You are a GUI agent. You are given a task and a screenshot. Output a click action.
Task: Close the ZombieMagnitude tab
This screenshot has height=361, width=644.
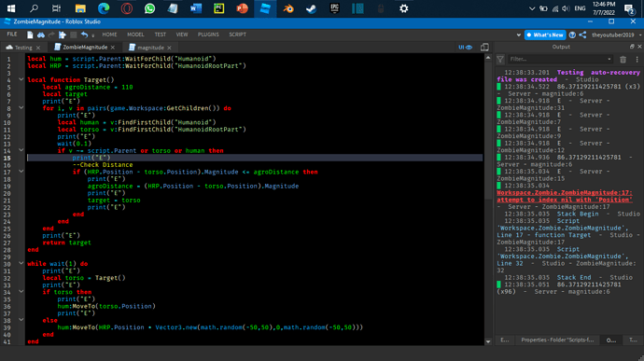tap(113, 48)
